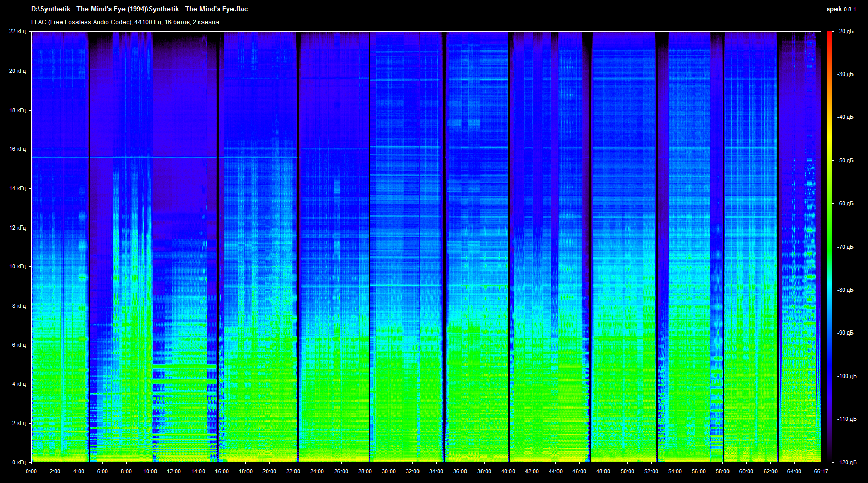
Task: Click the 66:17 end time label
Action: [821, 471]
